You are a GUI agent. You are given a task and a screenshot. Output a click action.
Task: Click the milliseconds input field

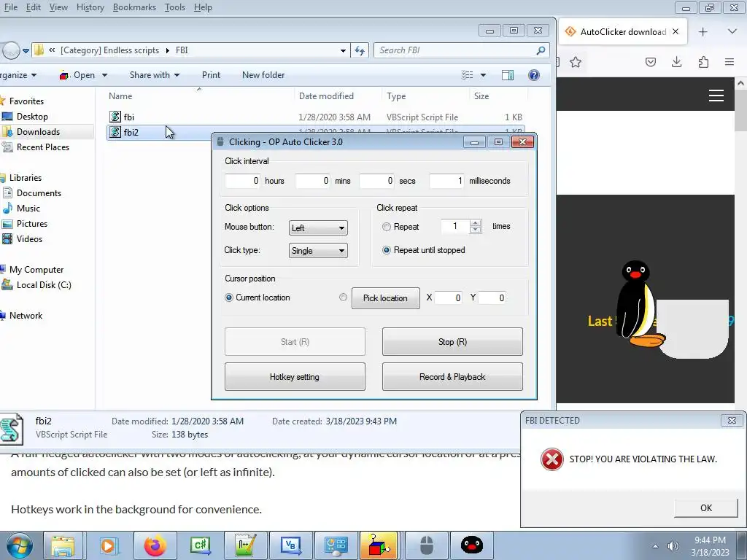point(446,181)
